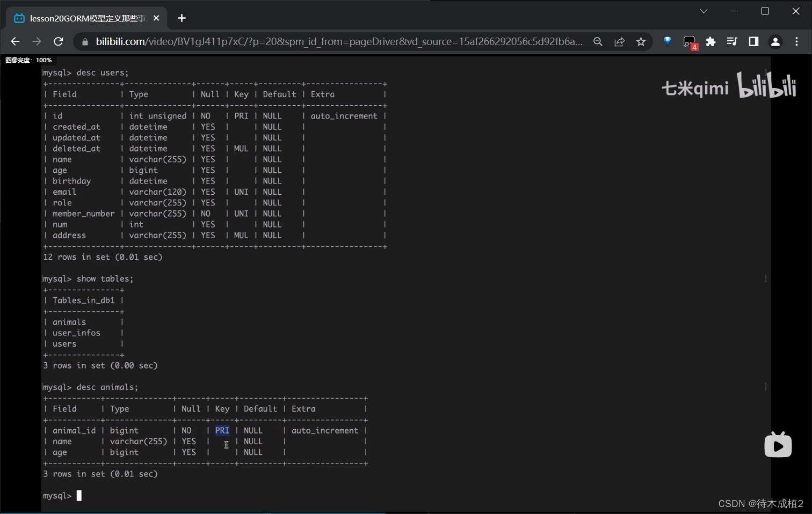812x514 pixels.
Task: Click the PRI key of id row
Action: (241, 116)
